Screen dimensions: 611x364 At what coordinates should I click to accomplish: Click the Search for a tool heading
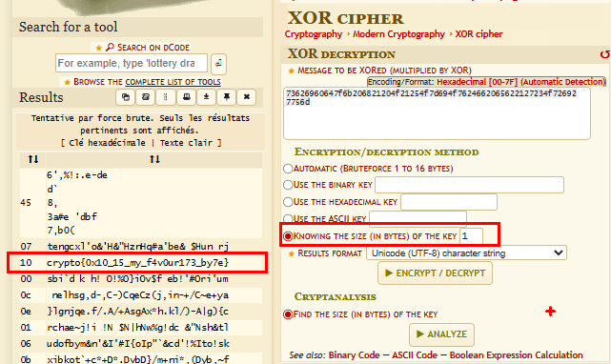69,27
